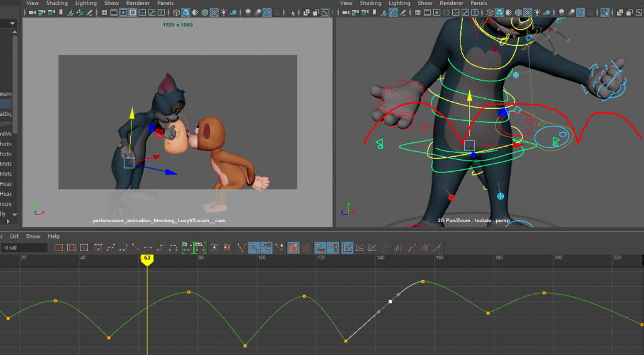Open Graph Editor List menu

point(14,236)
